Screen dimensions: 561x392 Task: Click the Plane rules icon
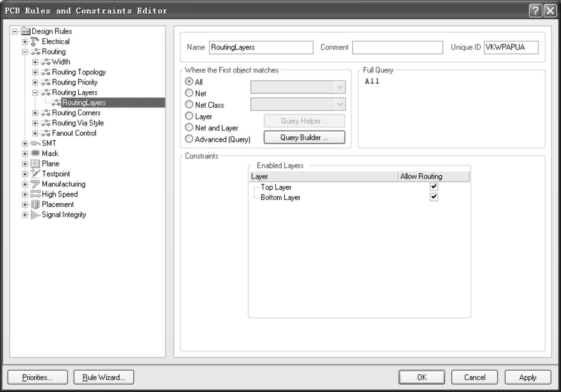click(x=35, y=164)
